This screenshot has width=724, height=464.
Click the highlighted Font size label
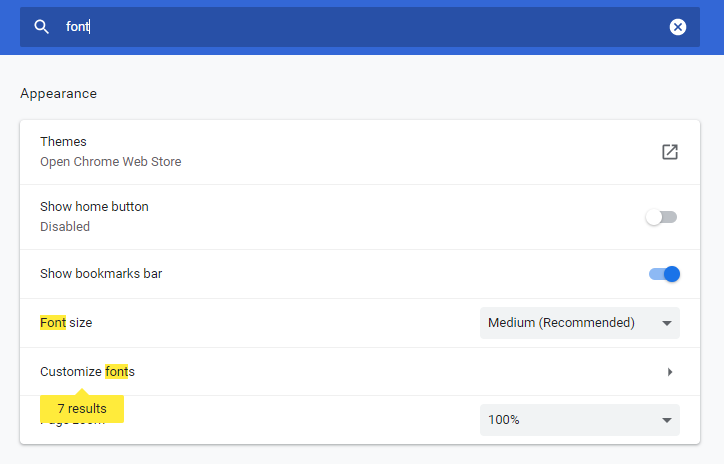(x=66, y=323)
